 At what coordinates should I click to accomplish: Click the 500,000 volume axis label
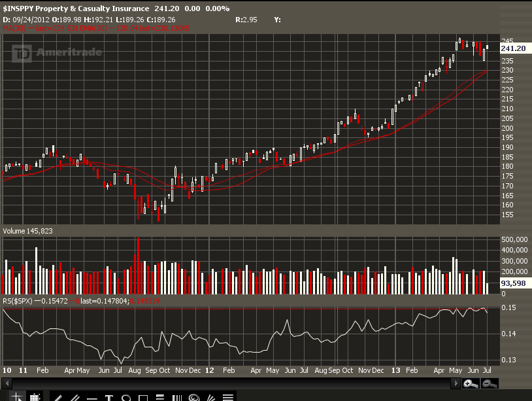(514, 239)
